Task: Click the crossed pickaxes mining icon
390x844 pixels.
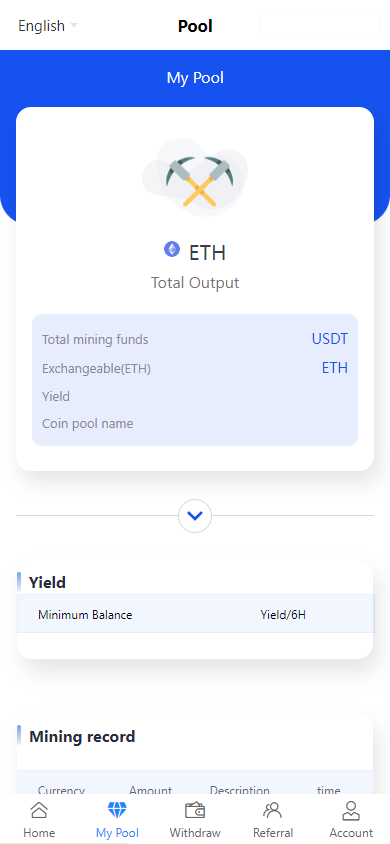Action: click(x=195, y=179)
